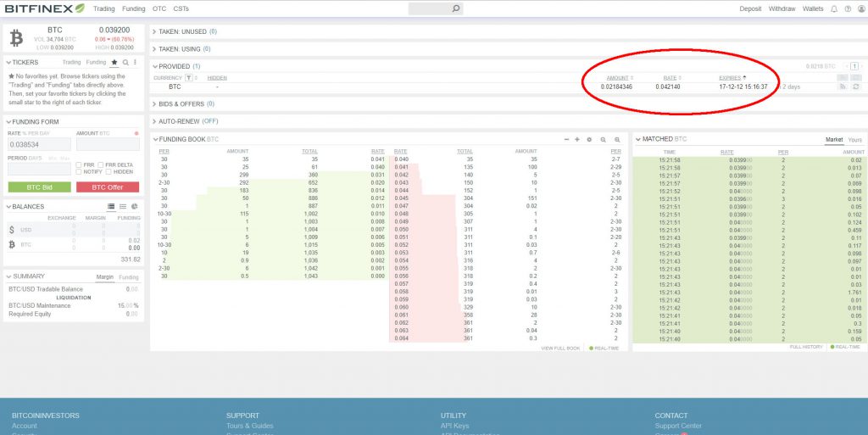Open the balances pie chart view
This screenshot has height=435, width=868.
pyautogui.click(x=135, y=206)
